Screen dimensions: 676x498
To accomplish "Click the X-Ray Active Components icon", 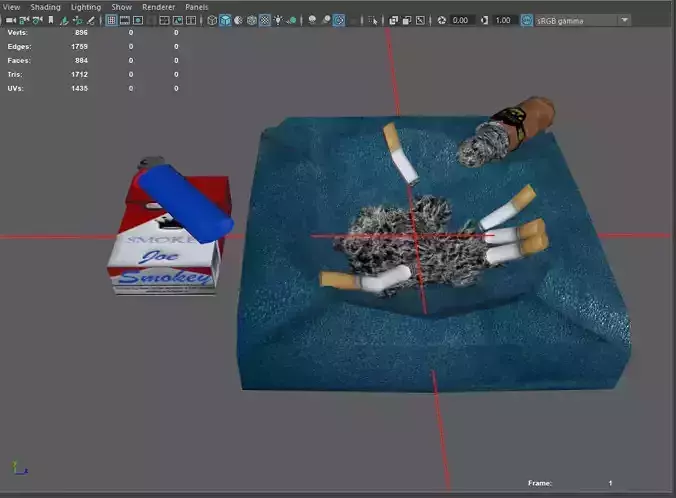I will (407, 20).
